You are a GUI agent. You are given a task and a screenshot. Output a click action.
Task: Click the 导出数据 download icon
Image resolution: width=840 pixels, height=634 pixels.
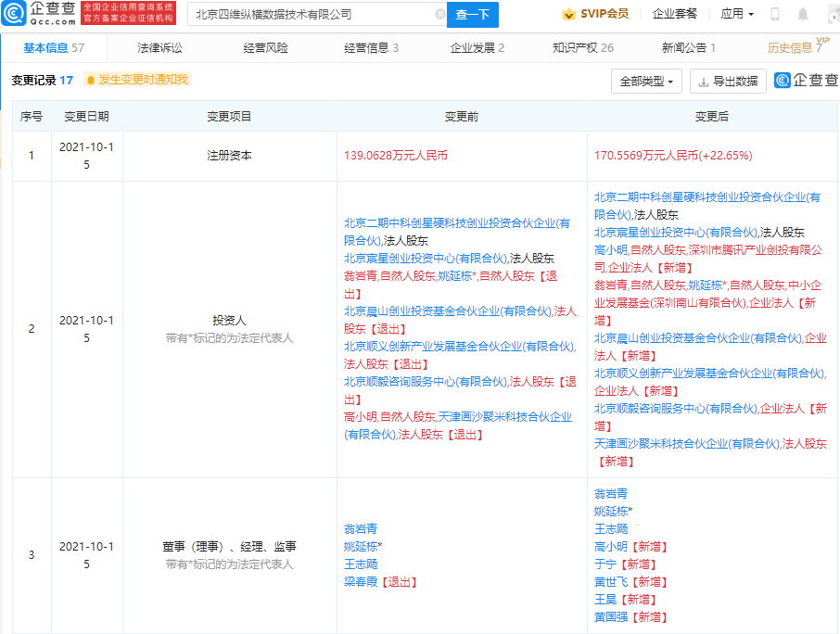pyautogui.click(x=704, y=82)
